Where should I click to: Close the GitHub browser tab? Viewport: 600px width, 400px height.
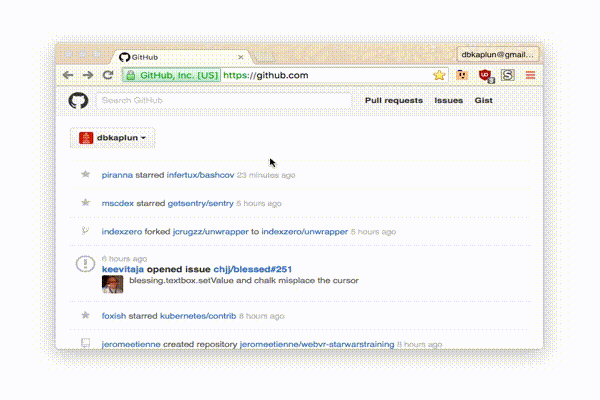[241, 57]
